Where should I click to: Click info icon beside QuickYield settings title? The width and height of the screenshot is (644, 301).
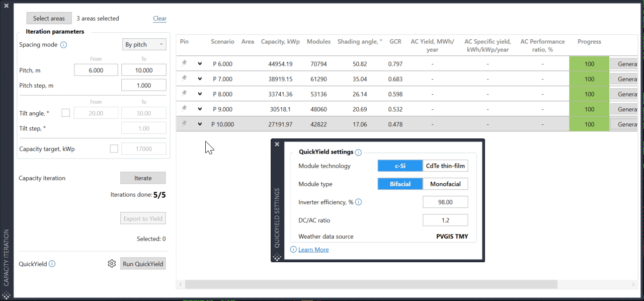point(358,153)
